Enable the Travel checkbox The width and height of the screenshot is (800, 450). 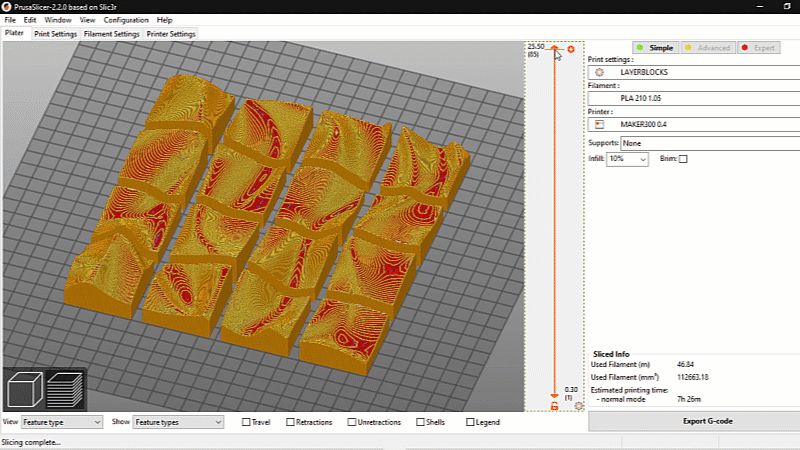pos(247,423)
